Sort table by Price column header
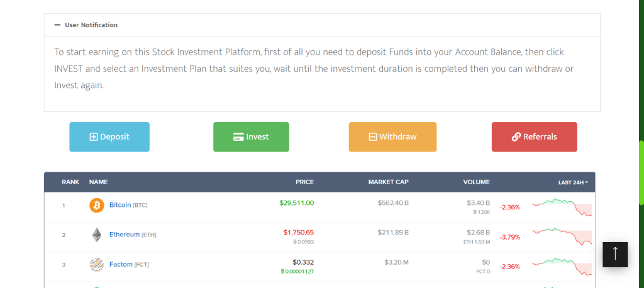Image resolution: width=644 pixels, height=288 pixels. (304, 182)
